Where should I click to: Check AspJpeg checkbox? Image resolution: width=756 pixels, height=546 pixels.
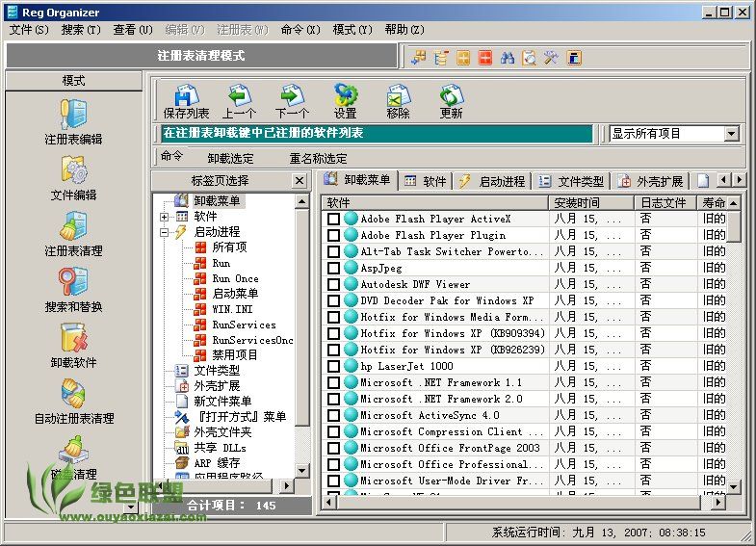(x=333, y=268)
